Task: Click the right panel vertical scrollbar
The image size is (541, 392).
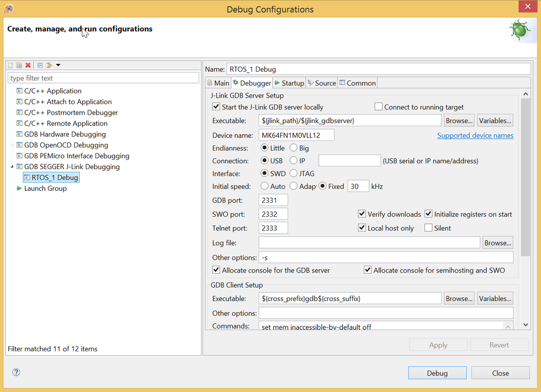Action: click(x=525, y=173)
